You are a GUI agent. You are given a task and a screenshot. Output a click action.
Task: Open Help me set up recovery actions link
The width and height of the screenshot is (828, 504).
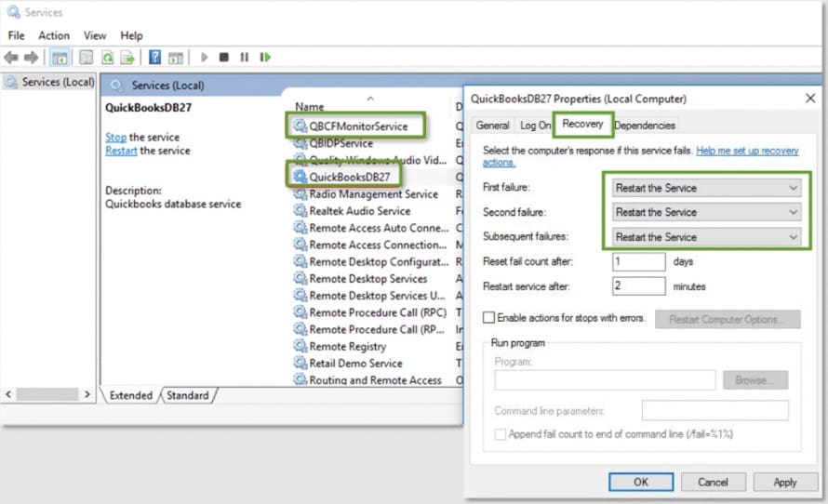pyautogui.click(x=747, y=151)
